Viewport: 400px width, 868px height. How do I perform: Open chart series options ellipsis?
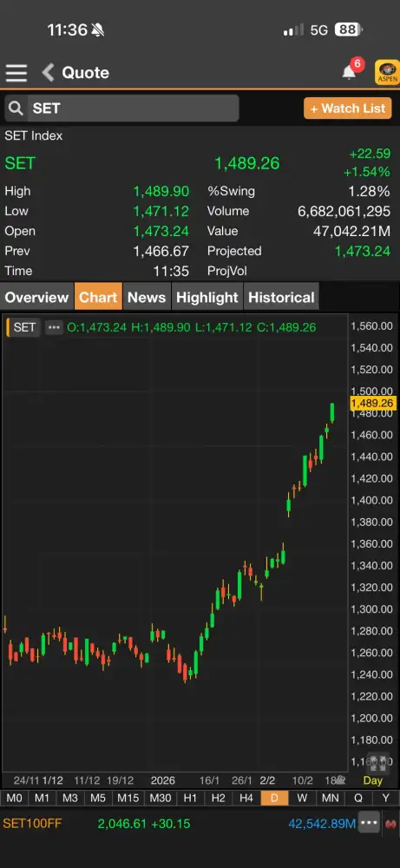coord(54,327)
